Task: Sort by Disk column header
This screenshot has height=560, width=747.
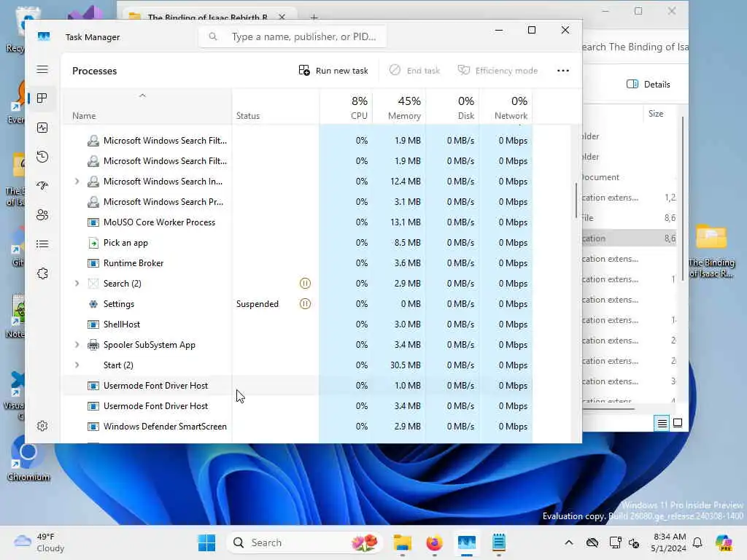Action: click(452, 108)
